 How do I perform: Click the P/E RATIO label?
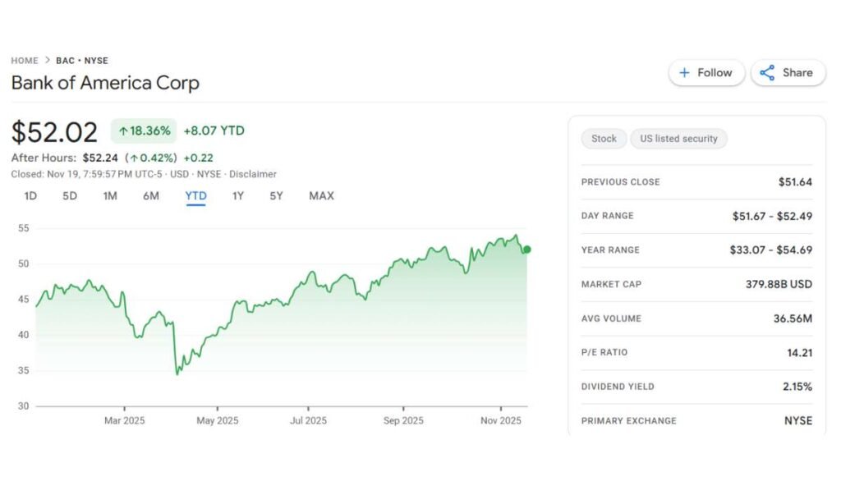coord(605,353)
